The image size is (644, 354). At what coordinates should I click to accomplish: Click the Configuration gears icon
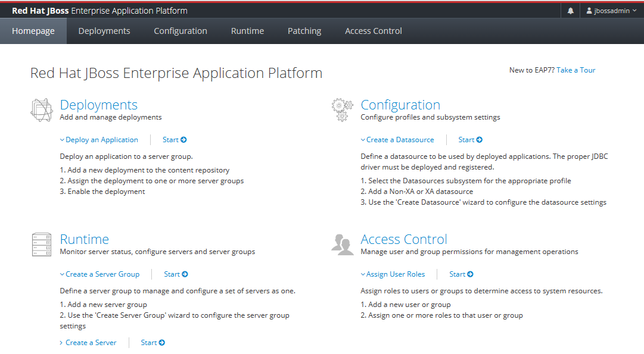[x=342, y=110]
